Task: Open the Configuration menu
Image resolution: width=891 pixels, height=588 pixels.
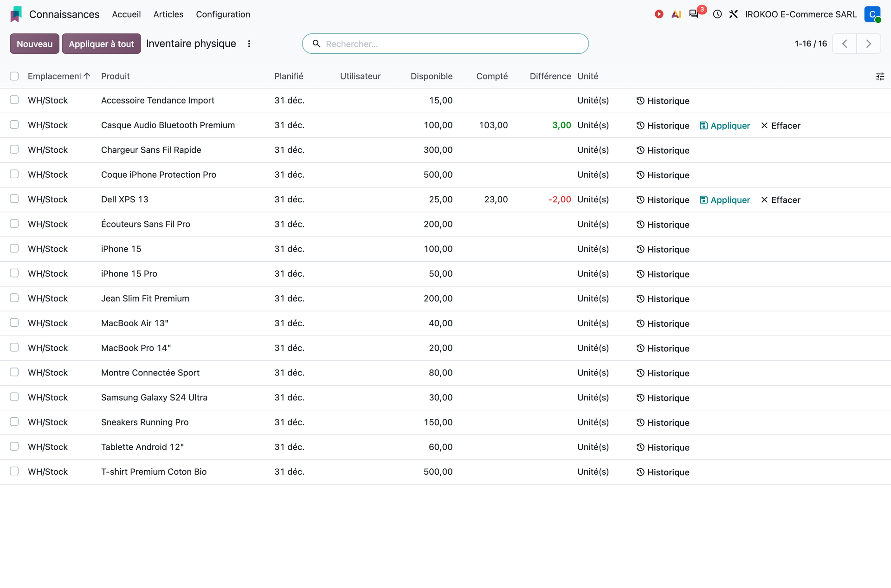Action: [x=223, y=14]
